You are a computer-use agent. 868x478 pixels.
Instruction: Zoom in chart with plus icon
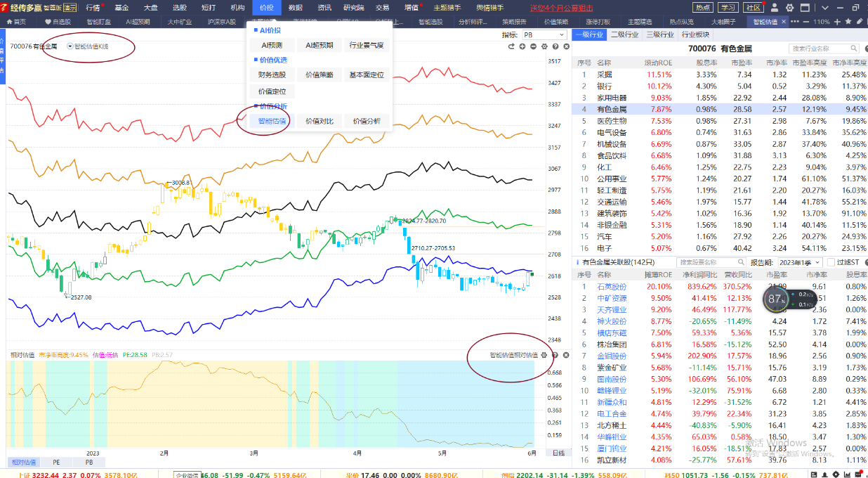click(522, 46)
